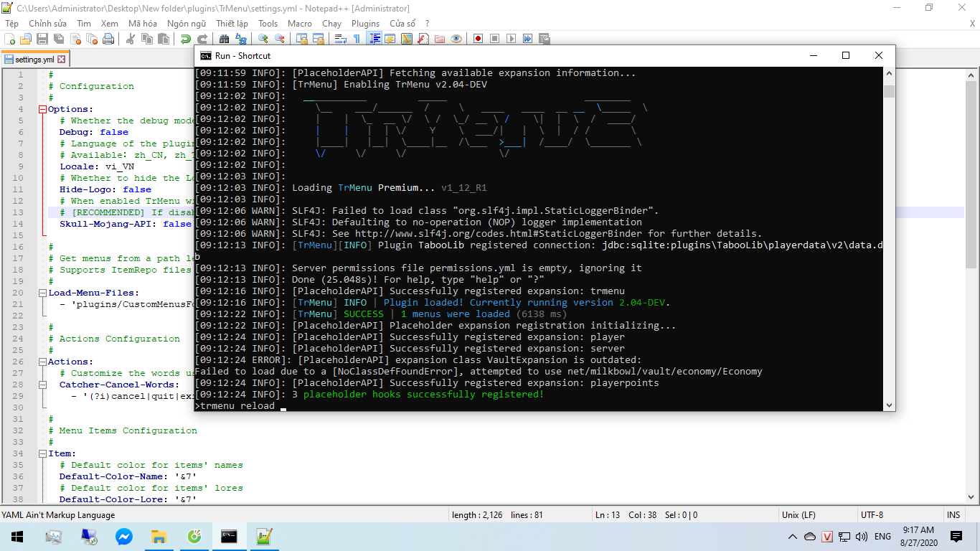Toggle the Indent Guide toolbar button
Image resolution: width=980 pixels, height=551 pixels.
tap(374, 39)
